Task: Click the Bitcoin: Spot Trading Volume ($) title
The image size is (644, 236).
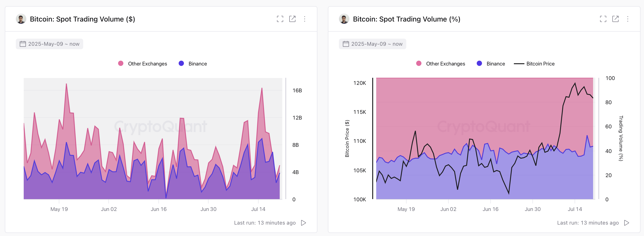Action: click(82, 19)
